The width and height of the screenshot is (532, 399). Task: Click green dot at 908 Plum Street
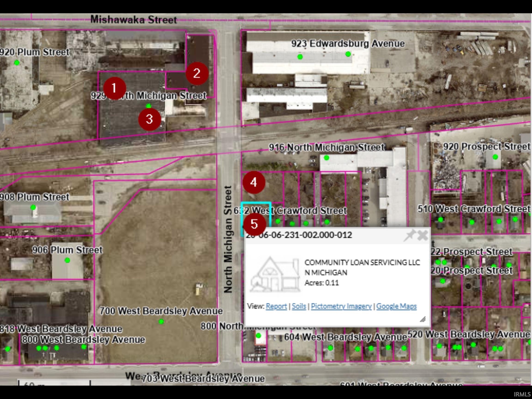point(33,207)
